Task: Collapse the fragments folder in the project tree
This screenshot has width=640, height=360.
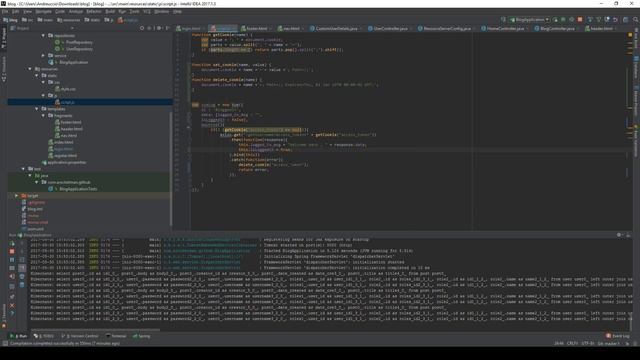Action: (x=43, y=116)
